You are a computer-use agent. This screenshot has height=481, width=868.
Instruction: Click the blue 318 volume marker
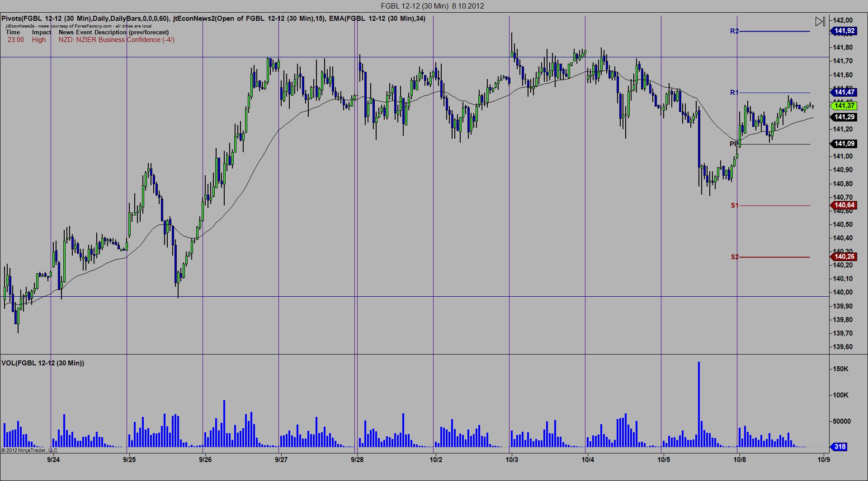(x=839, y=447)
